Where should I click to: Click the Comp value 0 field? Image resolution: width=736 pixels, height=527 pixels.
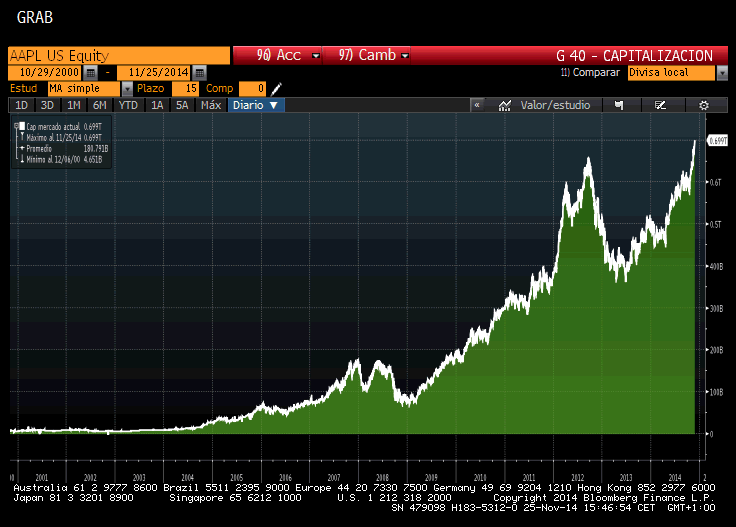(x=253, y=89)
